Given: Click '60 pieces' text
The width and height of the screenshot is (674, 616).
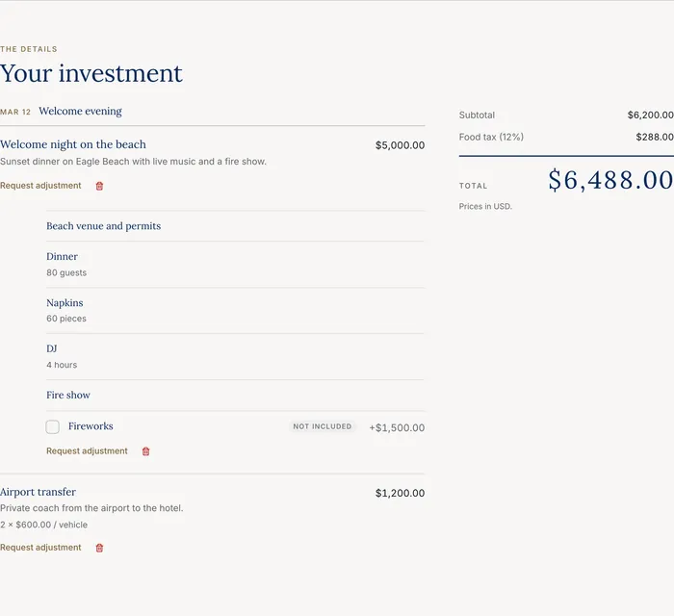Looking at the screenshot, I should pyautogui.click(x=66, y=319).
